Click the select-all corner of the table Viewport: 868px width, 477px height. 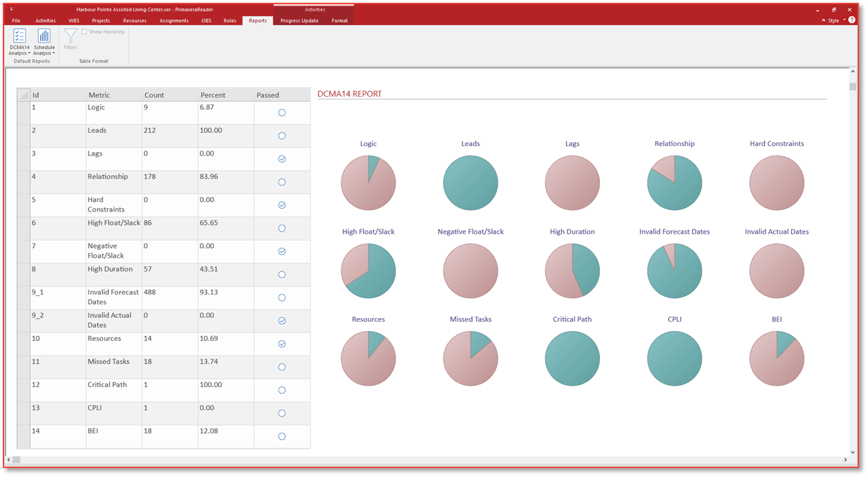click(x=23, y=95)
